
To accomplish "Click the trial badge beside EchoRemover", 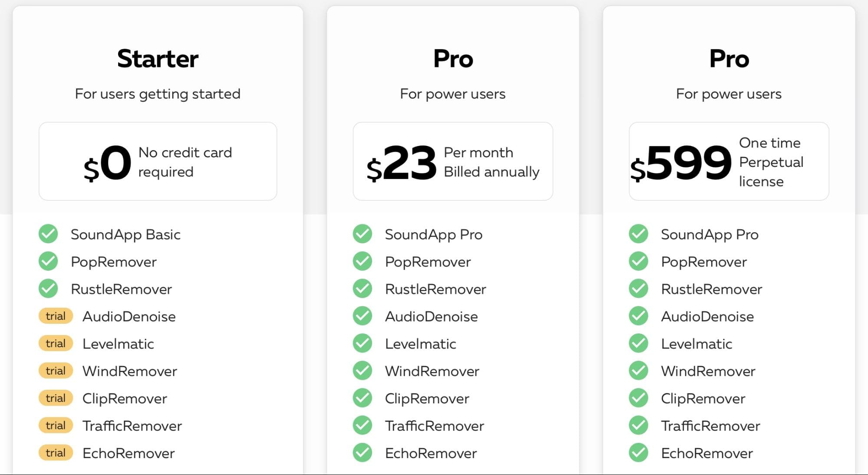I will pyautogui.click(x=56, y=453).
